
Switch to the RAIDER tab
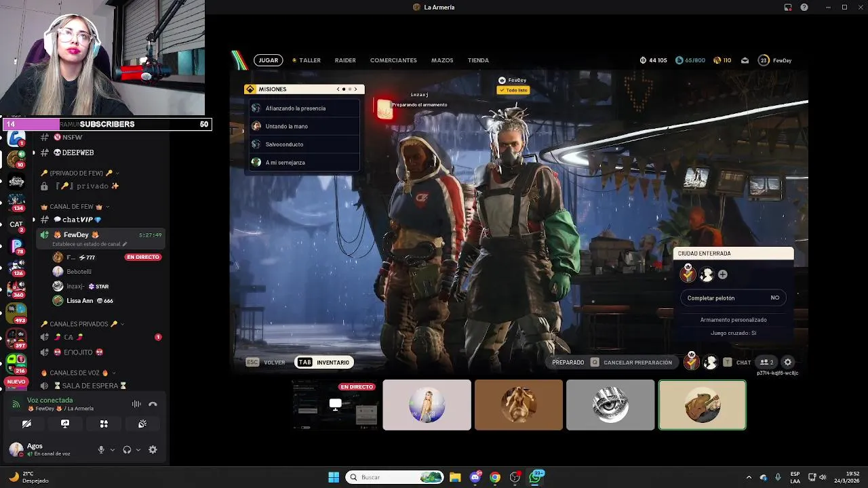pyautogui.click(x=345, y=60)
